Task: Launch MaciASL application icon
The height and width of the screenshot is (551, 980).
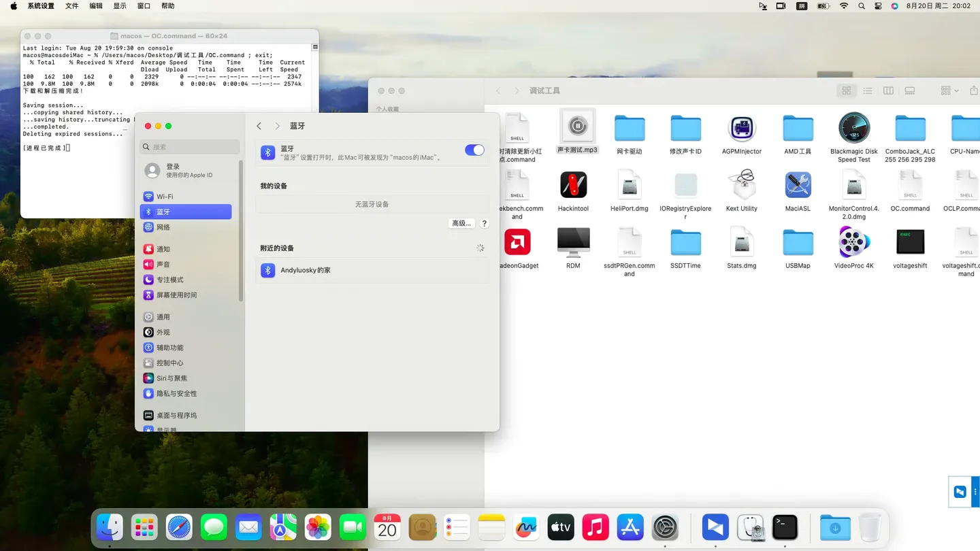Action: click(x=798, y=185)
